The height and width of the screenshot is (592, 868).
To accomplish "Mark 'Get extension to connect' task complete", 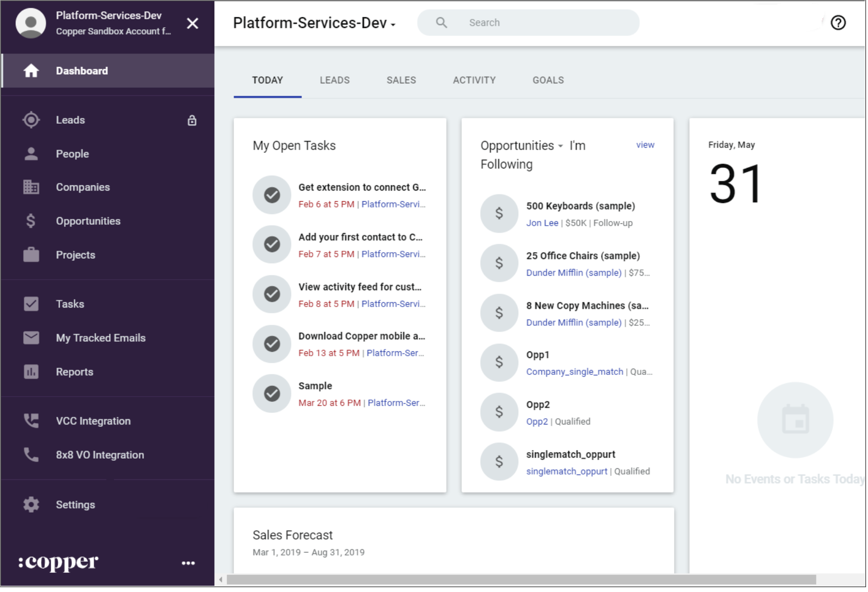I will (272, 195).
